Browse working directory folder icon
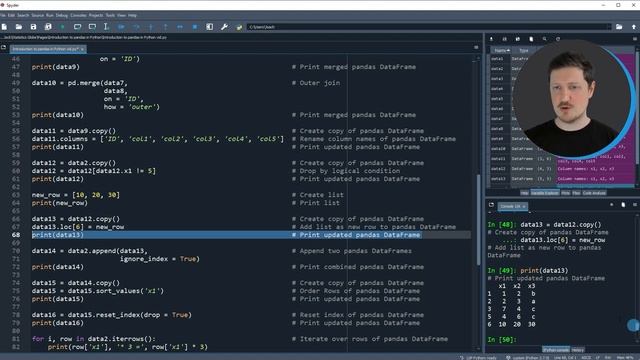Viewport: 640px width, 360px height. (x=619, y=27)
